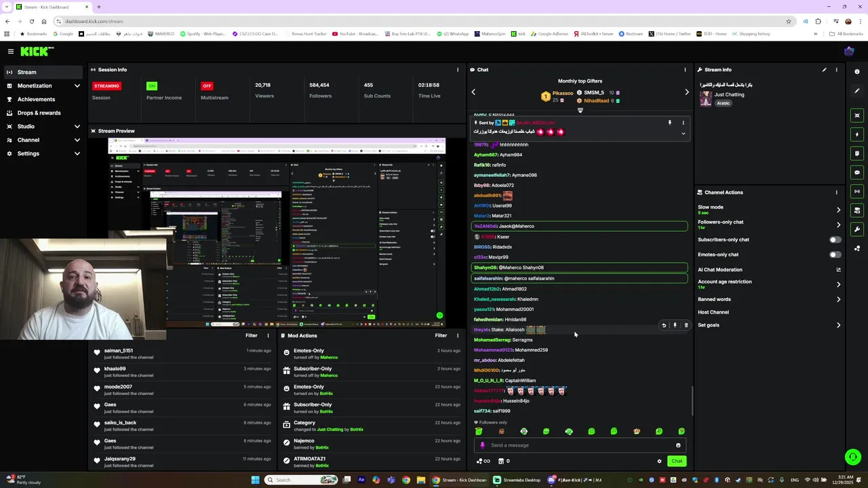Screen dimensions: 868x488
Task: Show previous top gifters with left arrow
Action: coord(473,92)
